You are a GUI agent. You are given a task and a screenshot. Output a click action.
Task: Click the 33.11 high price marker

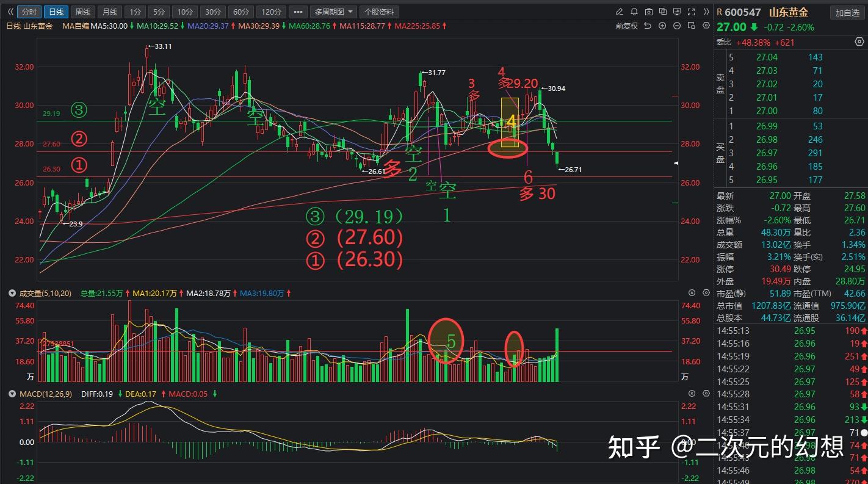coord(160,46)
